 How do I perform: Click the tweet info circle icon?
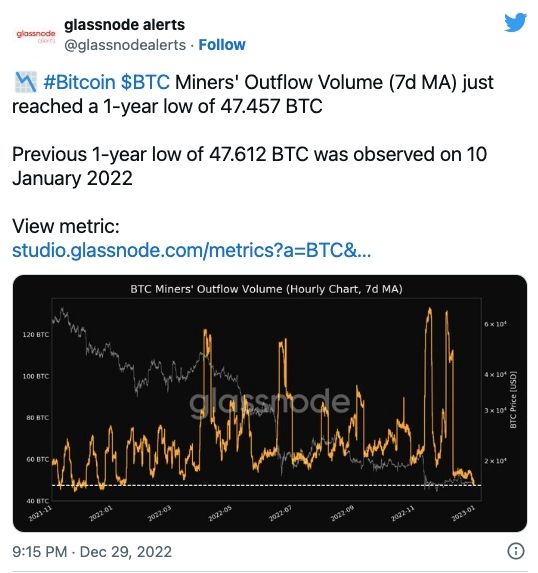516,551
